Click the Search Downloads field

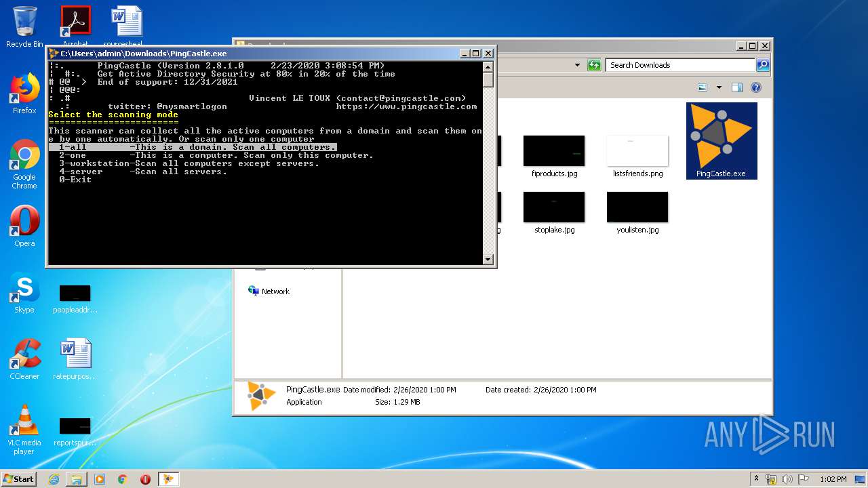[680, 65]
